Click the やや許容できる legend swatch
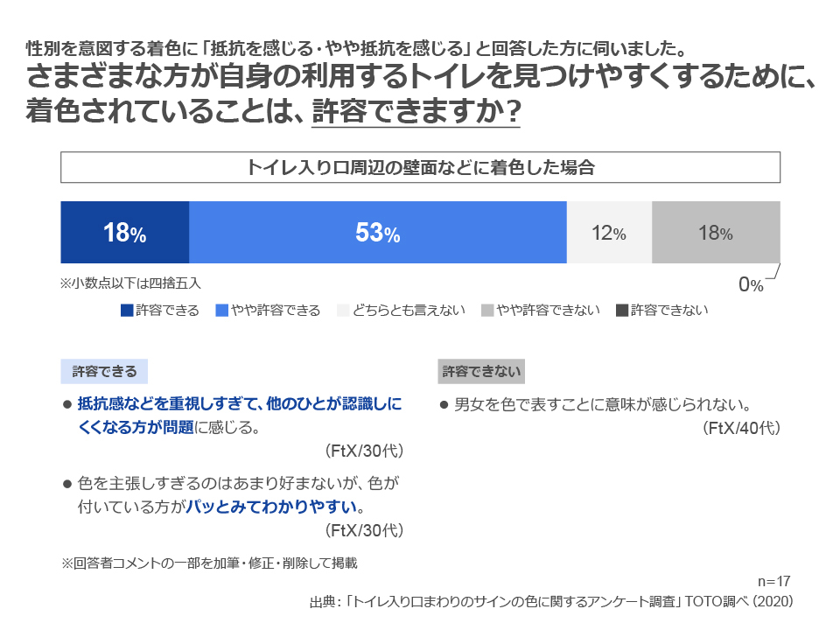 pos(221,310)
